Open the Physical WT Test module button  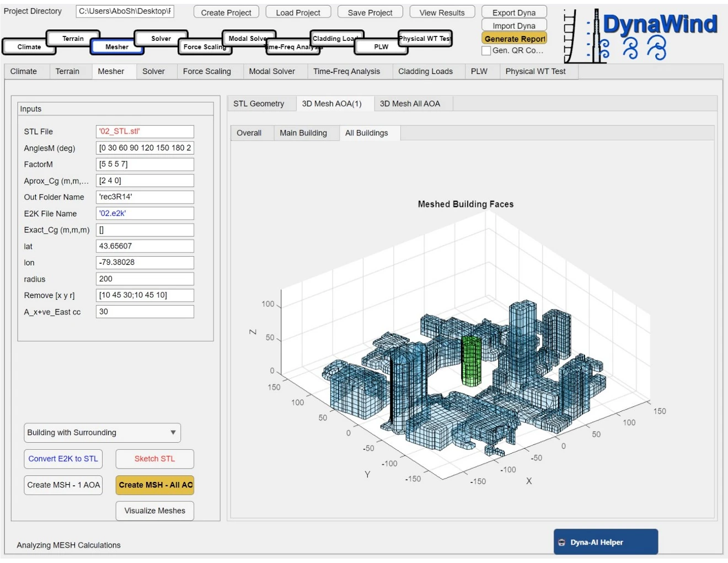point(424,39)
